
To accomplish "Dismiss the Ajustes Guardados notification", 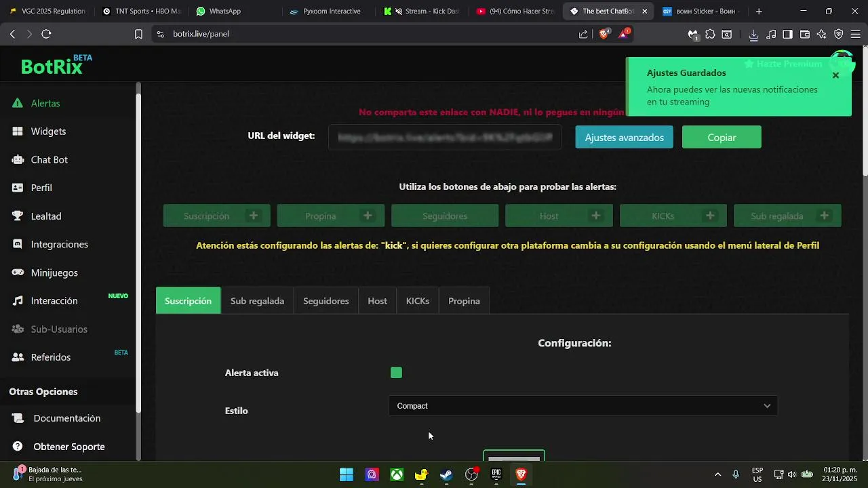I will click(835, 75).
